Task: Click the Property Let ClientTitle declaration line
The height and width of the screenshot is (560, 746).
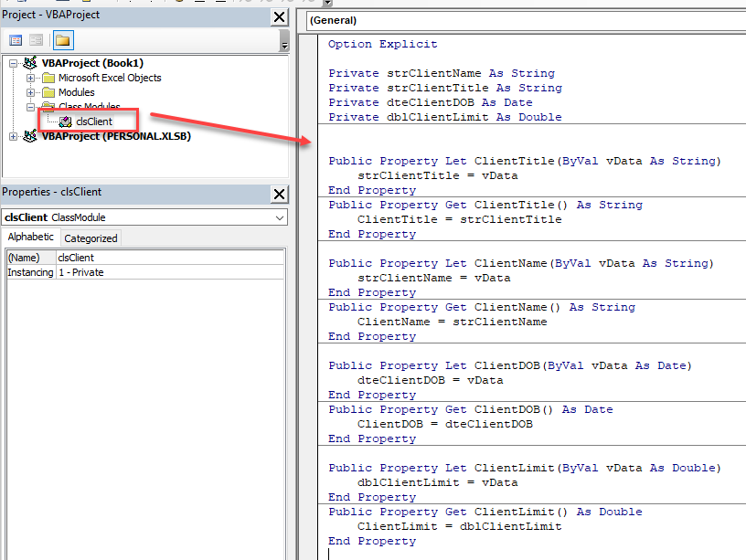Action: coord(525,161)
